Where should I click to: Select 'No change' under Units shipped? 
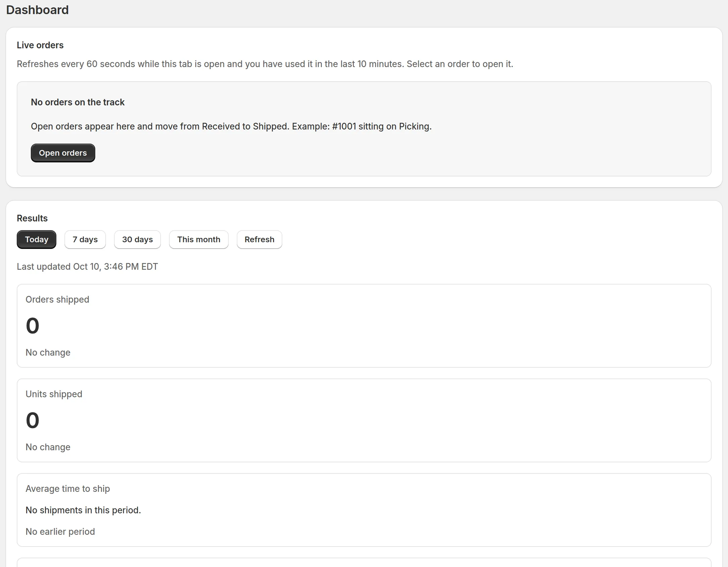(x=48, y=447)
